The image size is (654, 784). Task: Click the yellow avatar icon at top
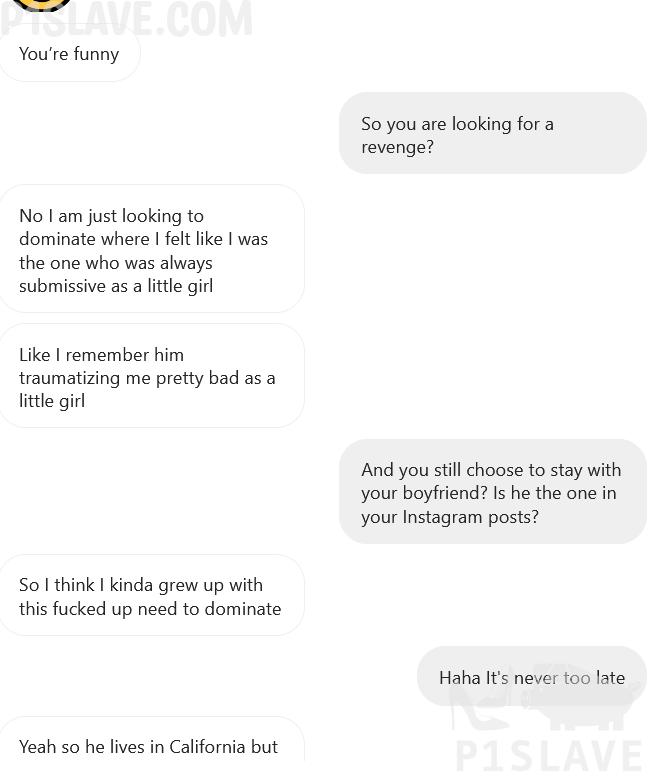[x=43, y=4]
